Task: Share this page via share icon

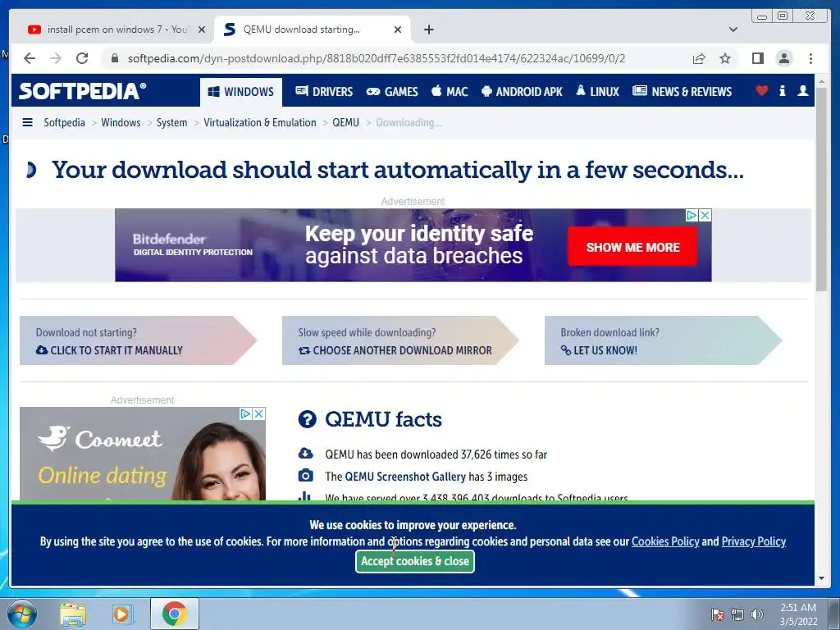Action: [699, 58]
